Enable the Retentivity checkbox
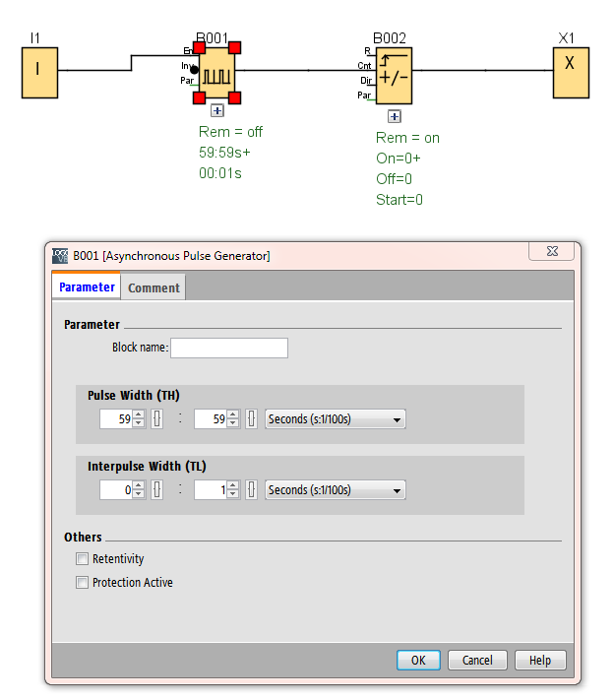The height and width of the screenshot is (700, 614). (x=82, y=559)
